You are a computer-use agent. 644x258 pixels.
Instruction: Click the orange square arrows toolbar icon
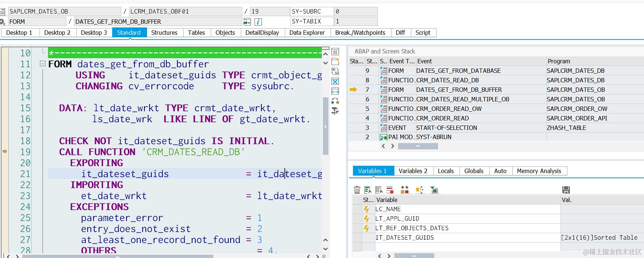419,190
